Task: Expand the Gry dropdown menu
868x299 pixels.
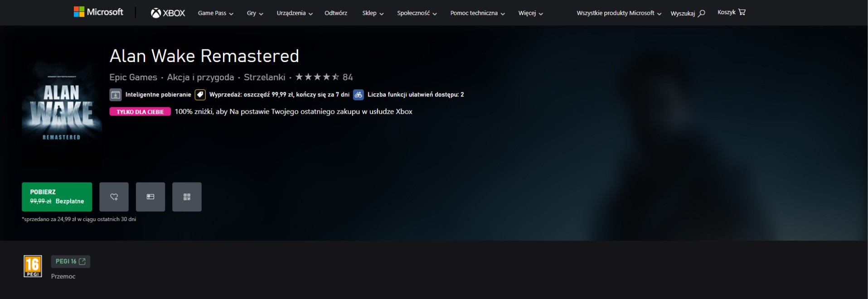Action: pyautogui.click(x=255, y=13)
